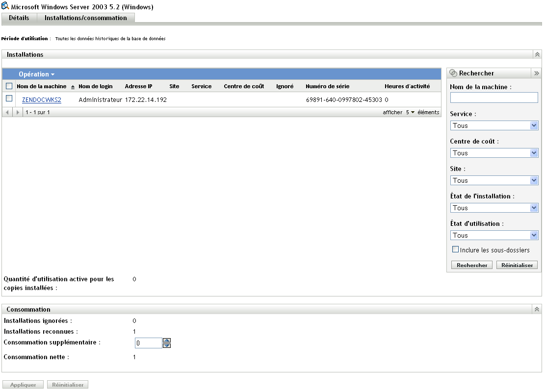This screenshot has width=545, height=392.
Task: Select the ZENDOCWKS2 row checkbox
Action: (x=9, y=98)
